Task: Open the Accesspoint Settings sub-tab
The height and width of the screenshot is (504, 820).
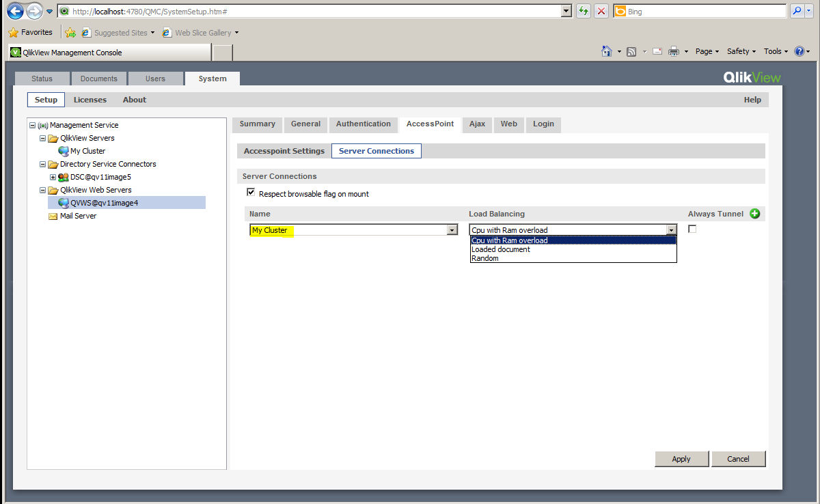Action: pyautogui.click(x=283, y=150)
